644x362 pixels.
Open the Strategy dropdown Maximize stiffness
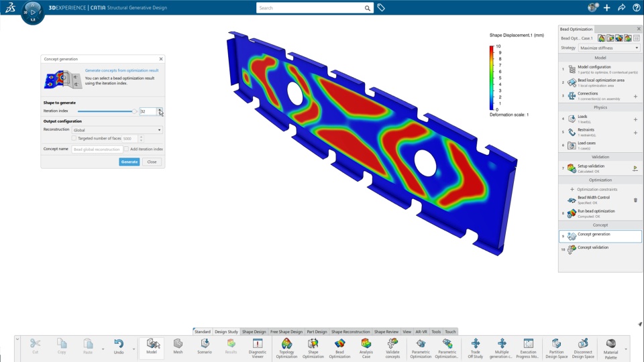coord(609,48)
